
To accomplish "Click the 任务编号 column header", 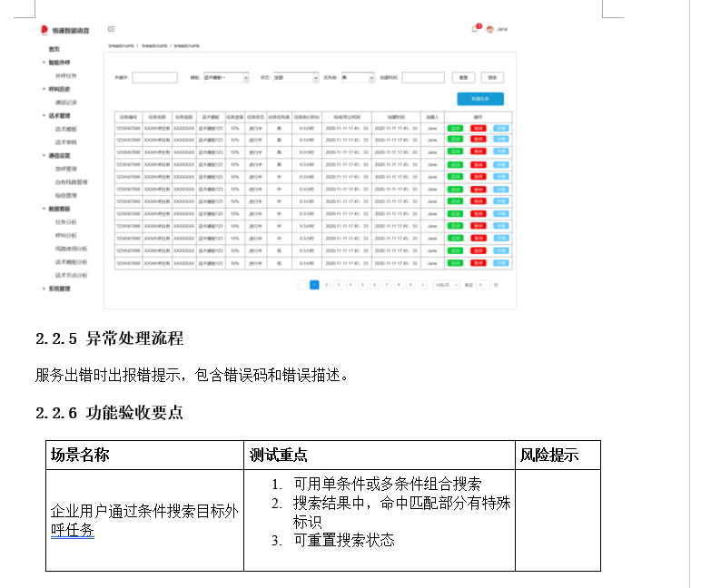I will click(x=128, y=117).
